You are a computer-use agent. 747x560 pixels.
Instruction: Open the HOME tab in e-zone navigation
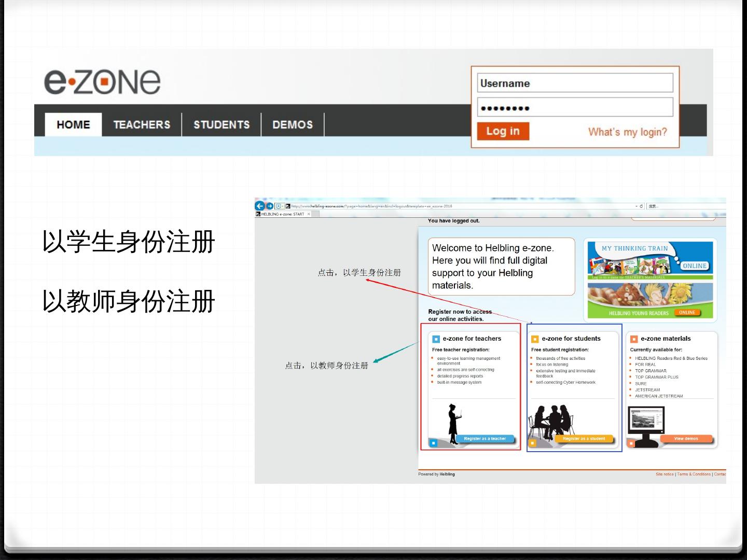pos(73,125)
